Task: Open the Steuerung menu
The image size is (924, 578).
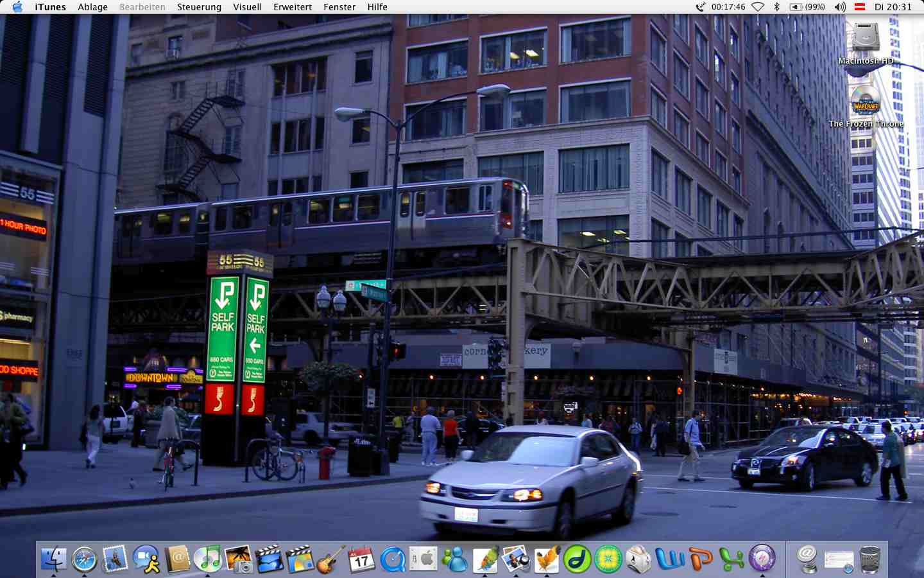Action: (x=199, y=7)
